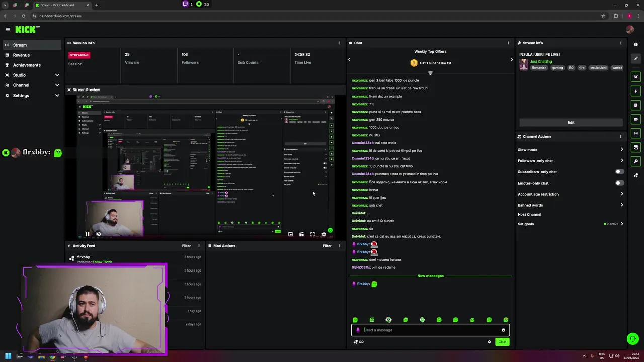The image size is (644, 362).
Task: Toggle Emotes-only chat
Action: pos(620,183)
